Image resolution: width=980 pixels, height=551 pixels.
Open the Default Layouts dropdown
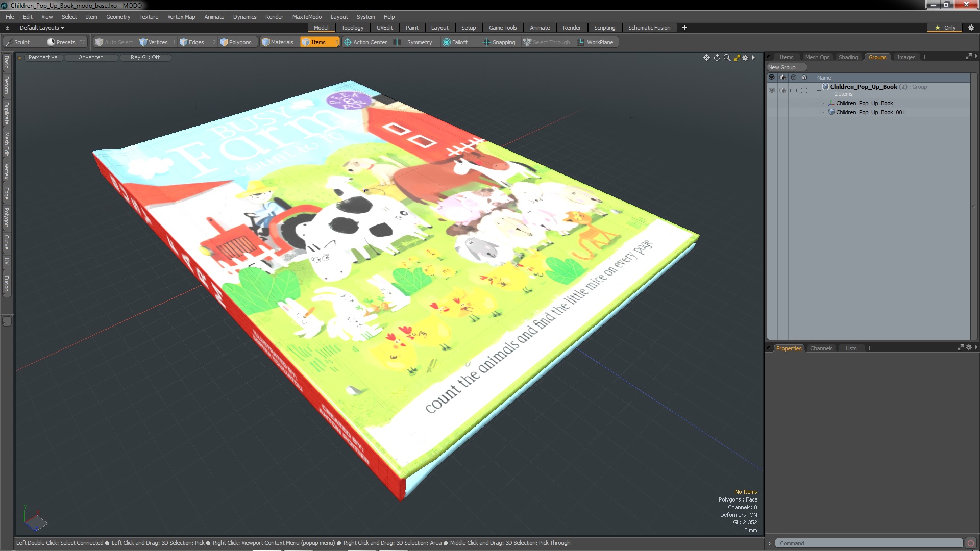point(42,28)
